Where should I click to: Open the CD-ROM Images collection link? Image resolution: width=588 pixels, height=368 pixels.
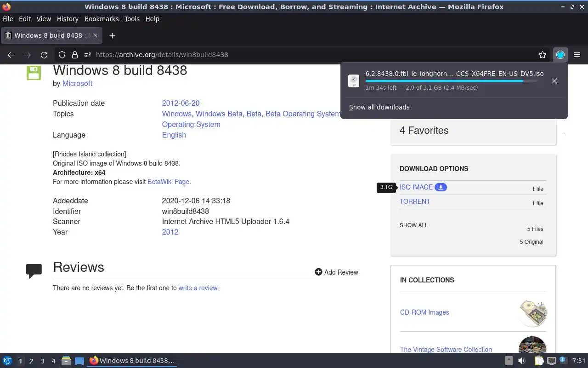tap(424, 312)
